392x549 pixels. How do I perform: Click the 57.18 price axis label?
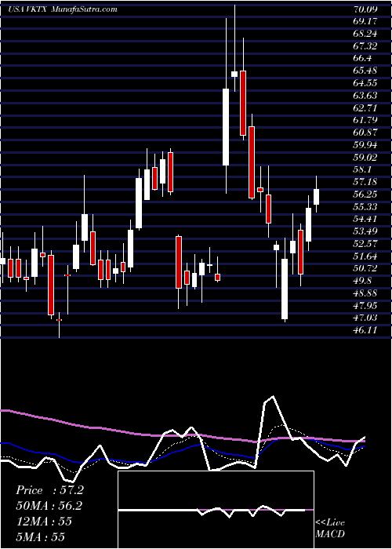pyautogui.click(x=365, y=182)
